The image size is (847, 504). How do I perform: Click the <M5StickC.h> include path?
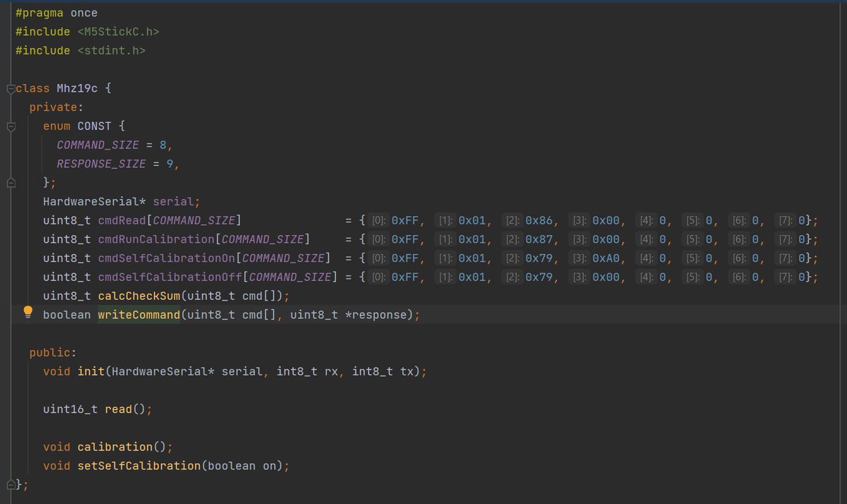point(118,32)
